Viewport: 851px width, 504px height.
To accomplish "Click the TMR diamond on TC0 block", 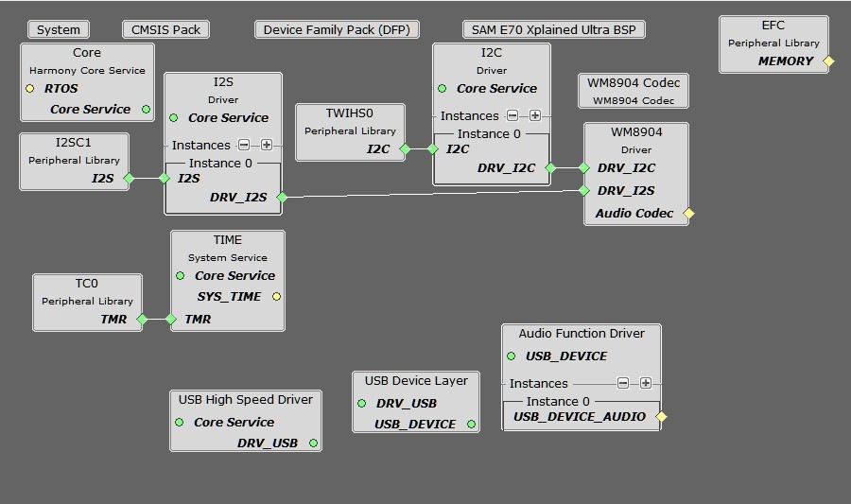I will pos(142,319).
